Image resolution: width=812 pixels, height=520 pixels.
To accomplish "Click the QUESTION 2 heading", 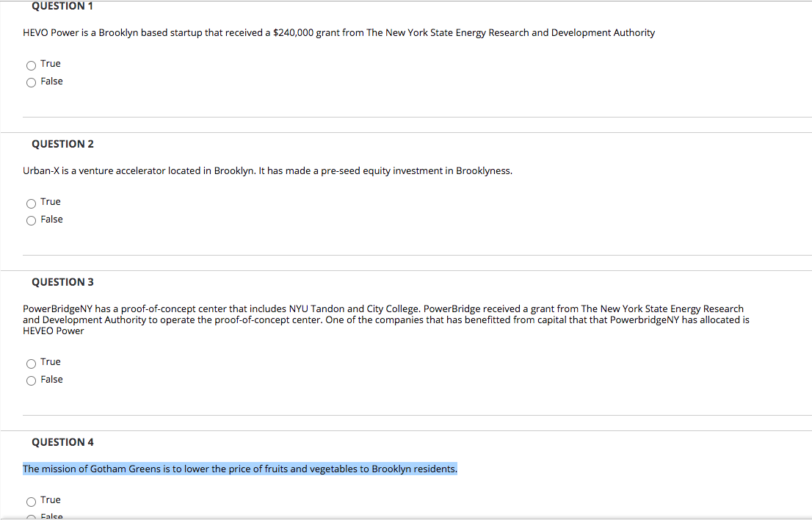I will [x=62, y=144].
